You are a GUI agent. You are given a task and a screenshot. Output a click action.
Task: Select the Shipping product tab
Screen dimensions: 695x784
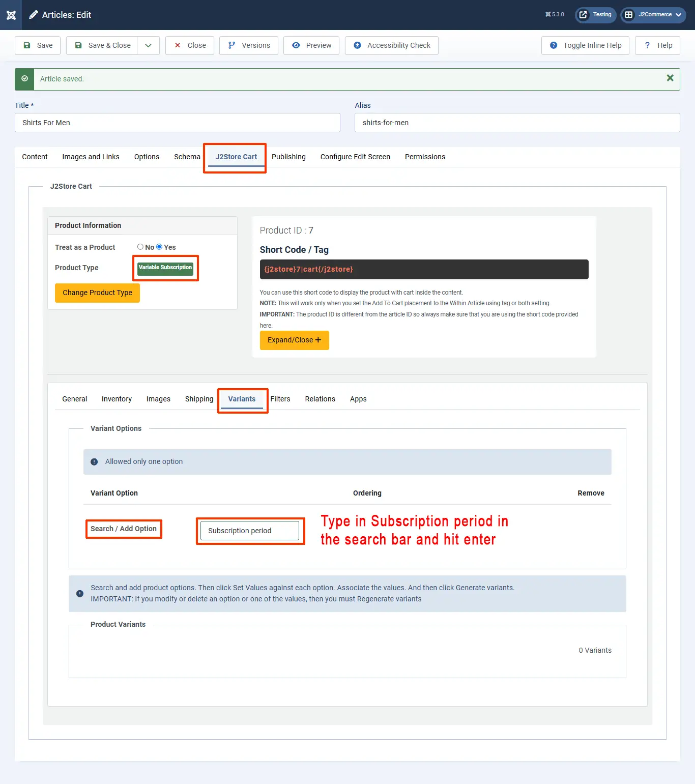point(199,399)
